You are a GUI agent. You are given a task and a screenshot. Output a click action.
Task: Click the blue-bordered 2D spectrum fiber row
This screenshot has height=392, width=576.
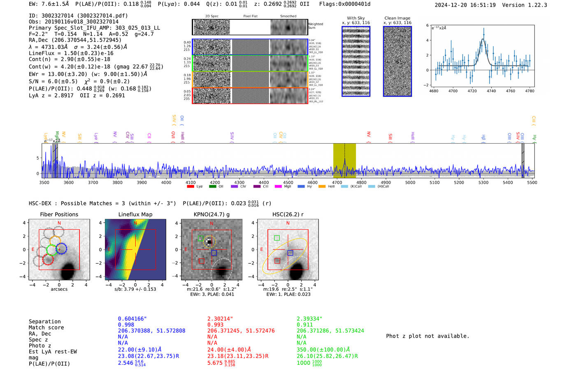coord(250,47)
